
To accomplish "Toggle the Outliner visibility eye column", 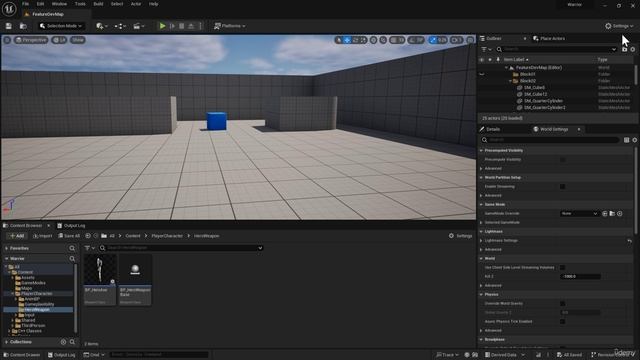I will point(482,60).
